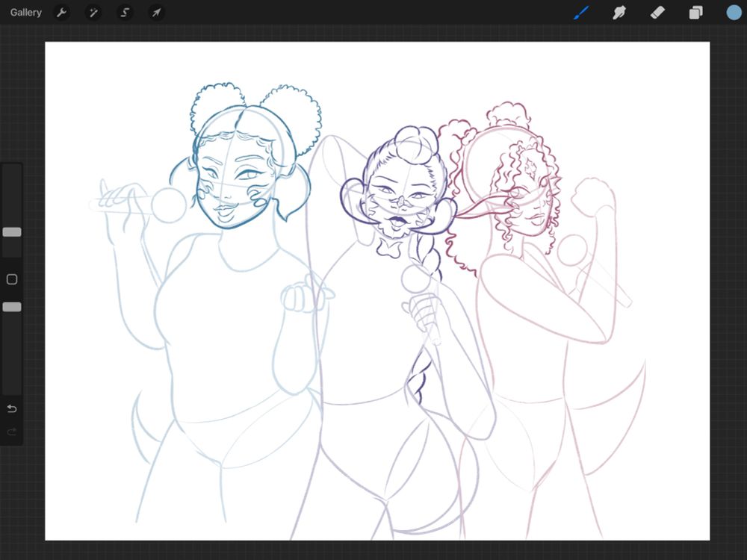Image resolution: width=747 pixels, height=560 pixels.
Task: Tap the Smudge icon to pick a smudge brush
Action: click(619, 12)
